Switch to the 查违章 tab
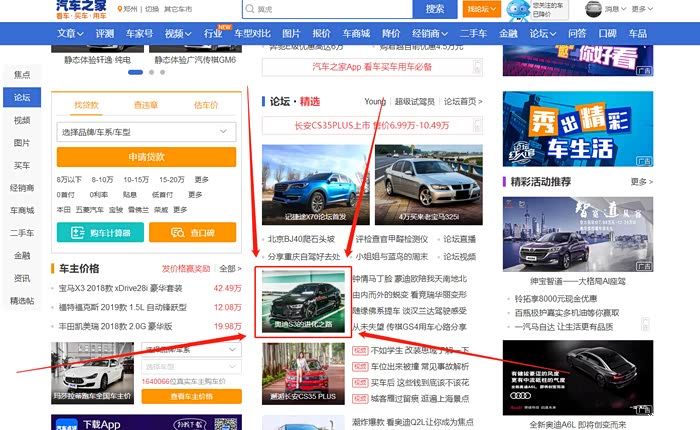Screen dimensions: 700x430 pyautogui.click(x=146, y=105)
